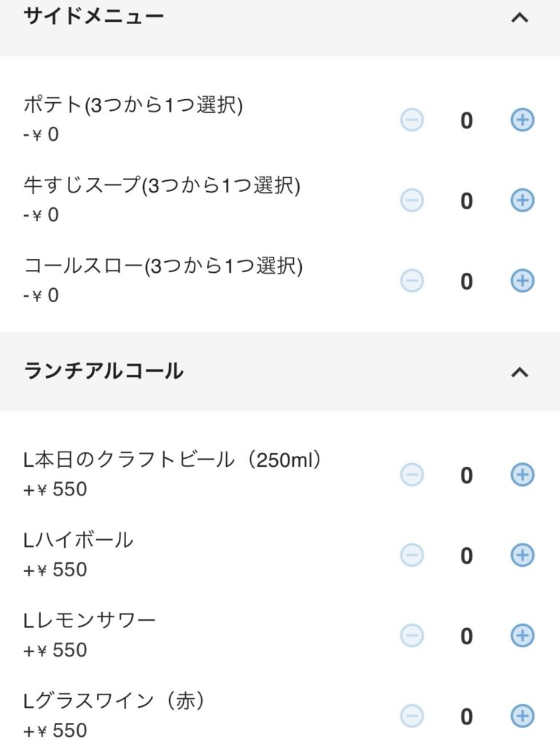Add one Lハイボール with plus icon

[522, 556]
